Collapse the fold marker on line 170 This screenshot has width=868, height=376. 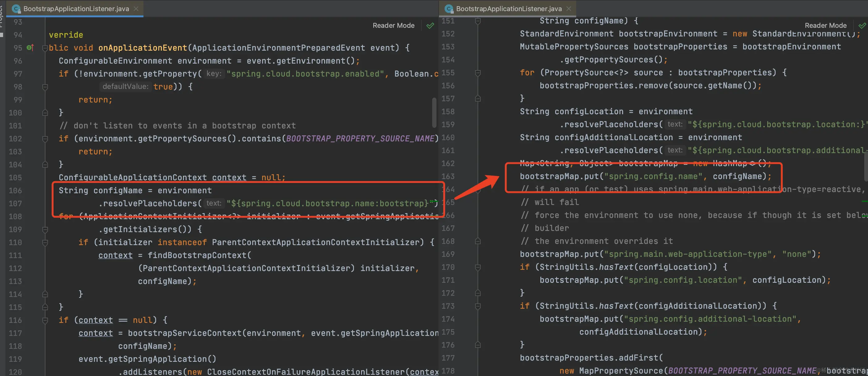tap(478, 267)
